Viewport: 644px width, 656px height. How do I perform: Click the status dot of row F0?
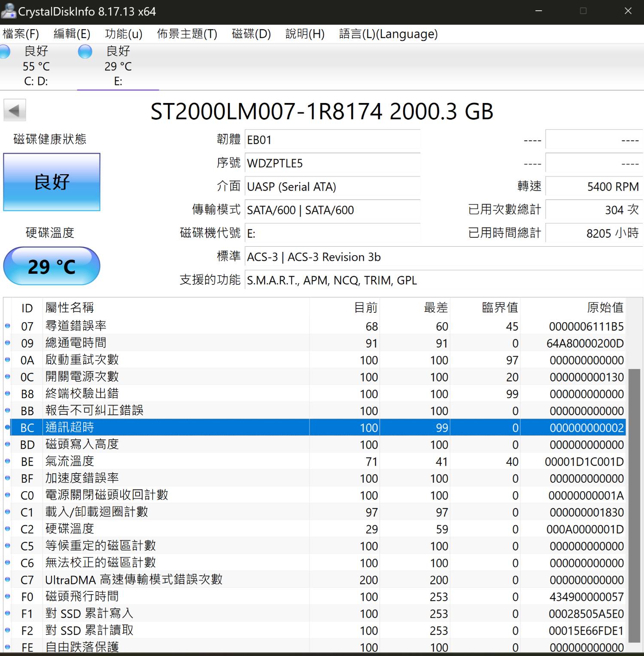7,596
